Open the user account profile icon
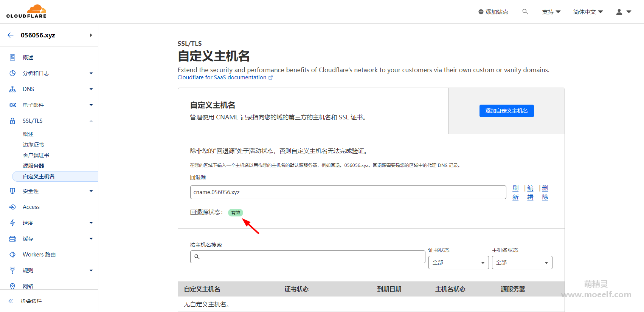The width and height of the screenshot is (644, 312). click(x=619, y=12)
